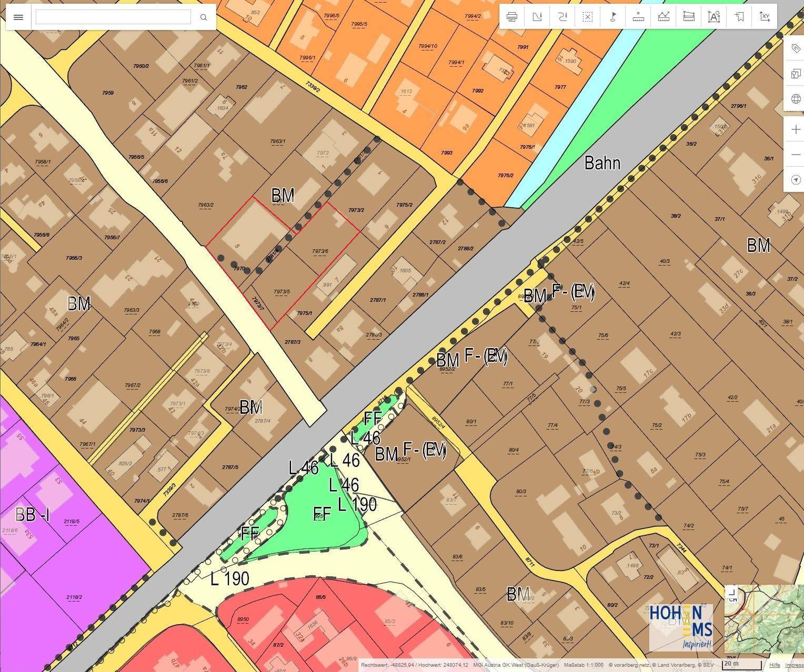The width and height of the screenshot is (804, 672).
Task: Open the tag panel icon on right edge
Action: (x=795, y=48)
